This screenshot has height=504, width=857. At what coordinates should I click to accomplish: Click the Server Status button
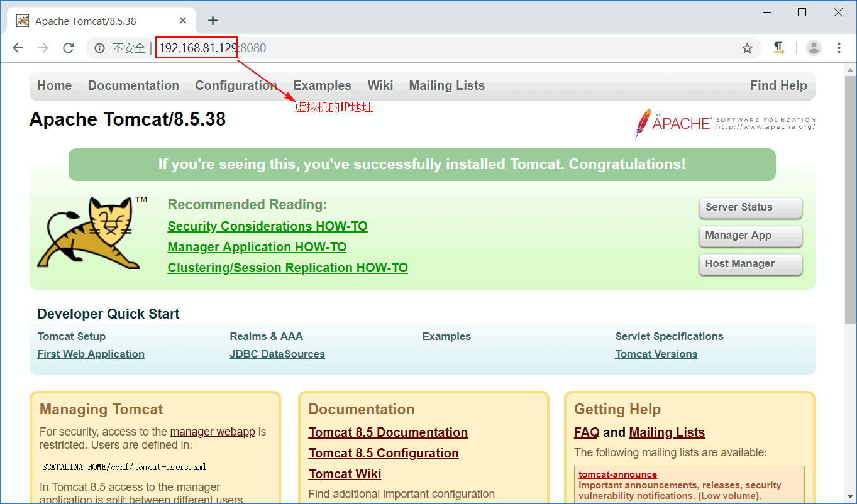click(750, 207)
